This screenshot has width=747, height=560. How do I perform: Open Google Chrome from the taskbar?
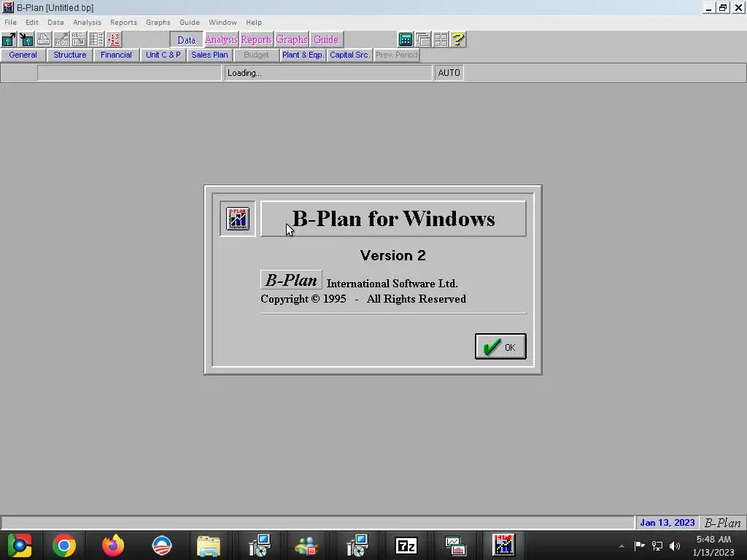(x=64, y=545)
